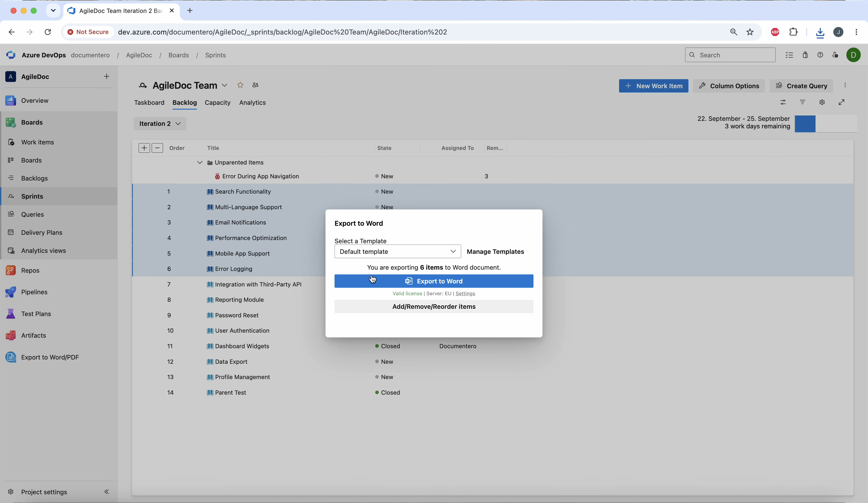Open view options sliders icon
The width and height of the screenshot is (868, 503).
tap(783, 102)
